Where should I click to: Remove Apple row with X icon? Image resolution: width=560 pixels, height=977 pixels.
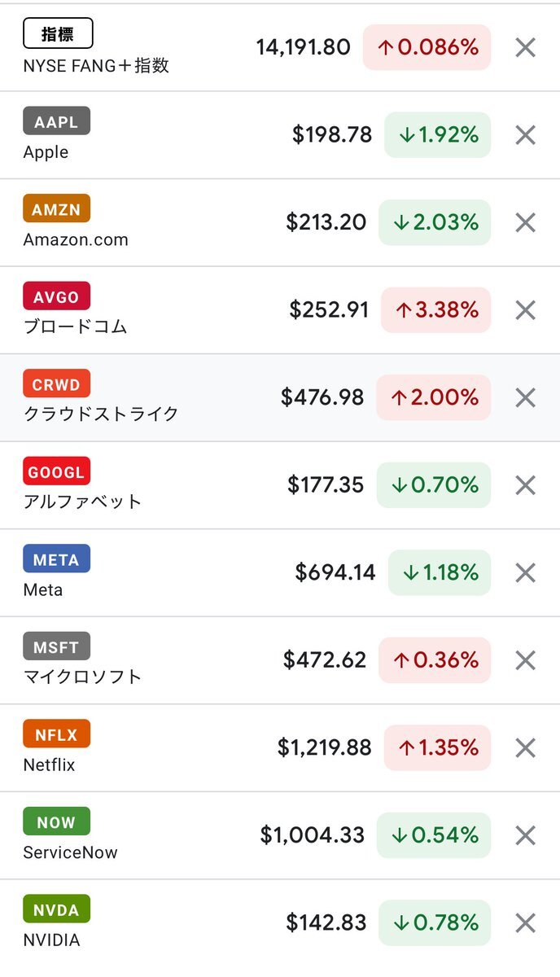point(526,135)
